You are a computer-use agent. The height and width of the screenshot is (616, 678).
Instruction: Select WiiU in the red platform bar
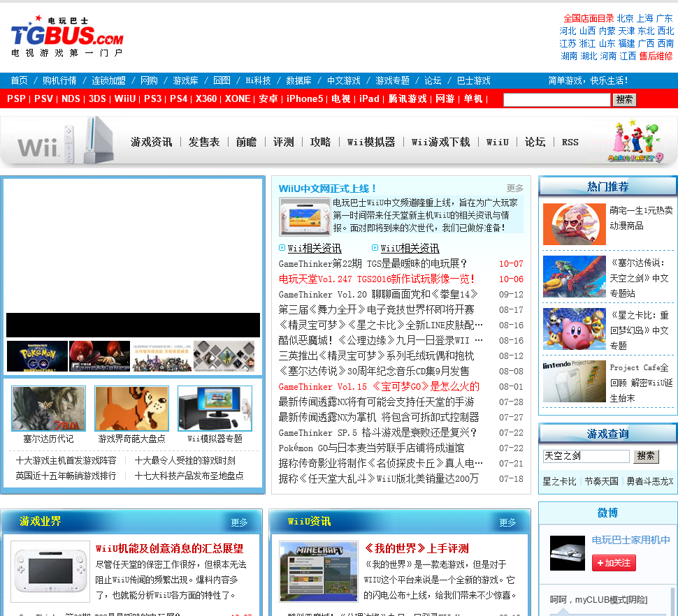[125, 98]
